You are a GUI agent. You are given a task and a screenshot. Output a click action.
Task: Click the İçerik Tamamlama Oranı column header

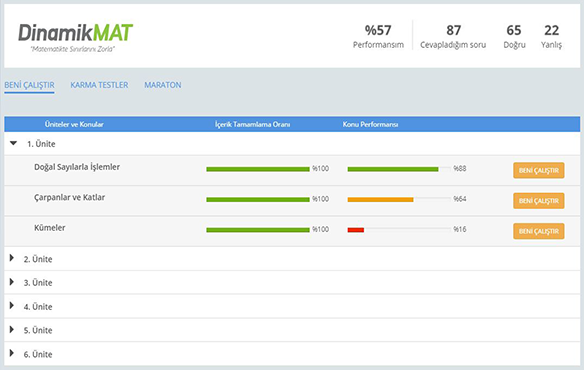[x=252, y=124]
